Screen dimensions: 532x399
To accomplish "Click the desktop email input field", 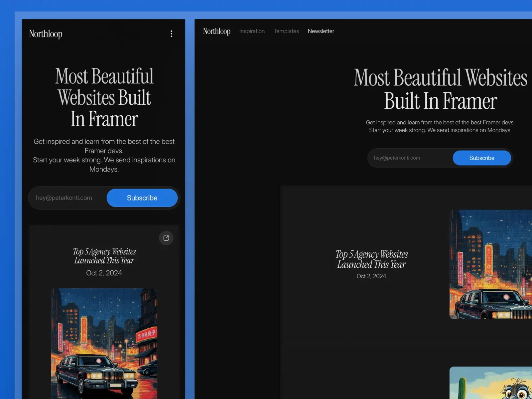I will click(397, 158).
